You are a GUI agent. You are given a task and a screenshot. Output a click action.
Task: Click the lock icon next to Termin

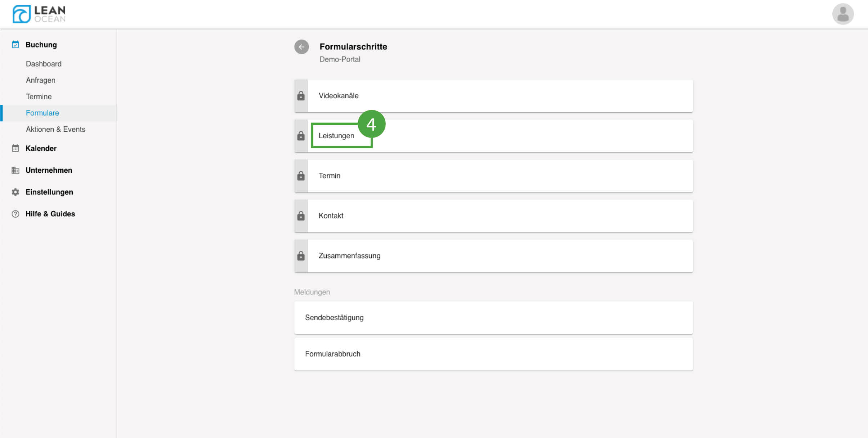[301, 176]
